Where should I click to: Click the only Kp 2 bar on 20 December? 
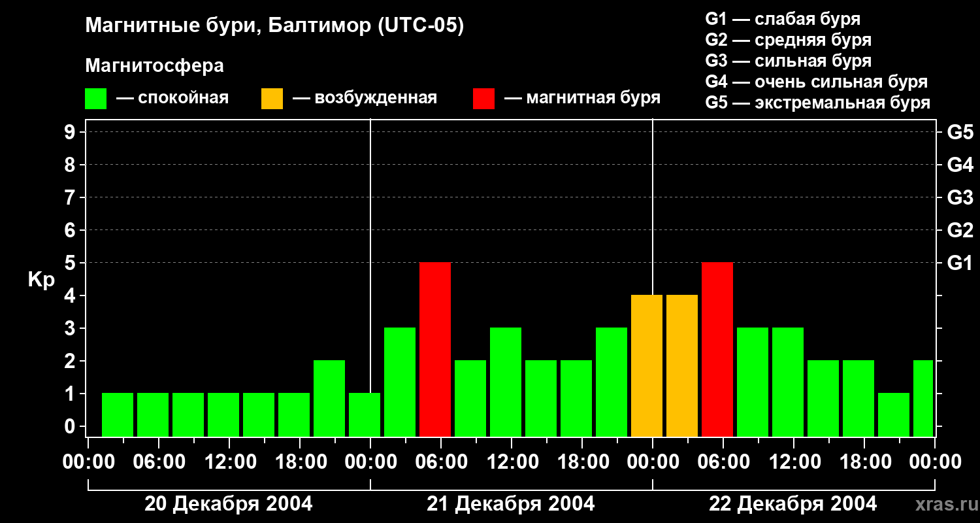[x=329, y=398]
